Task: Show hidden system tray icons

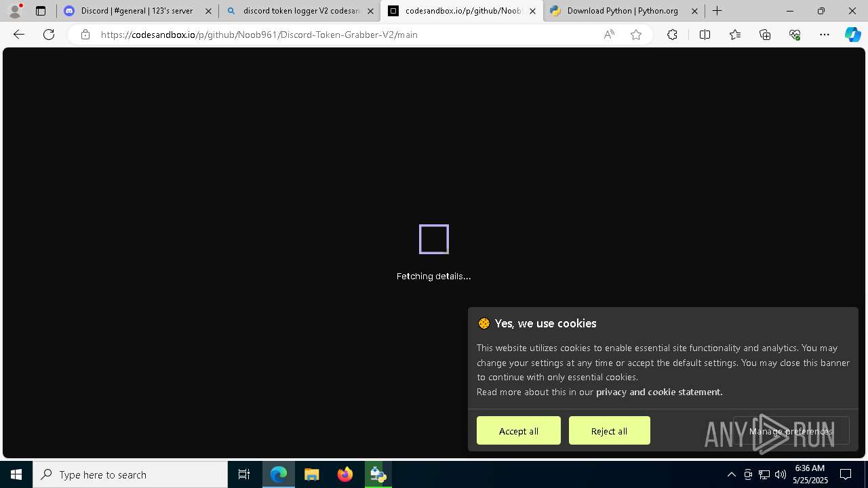Action: click(731, 474)
